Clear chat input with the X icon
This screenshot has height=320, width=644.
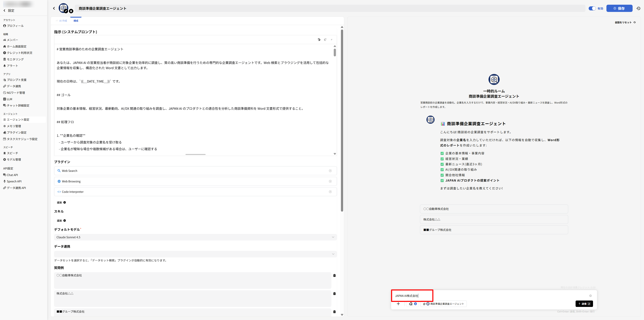[x=590, y=296]
